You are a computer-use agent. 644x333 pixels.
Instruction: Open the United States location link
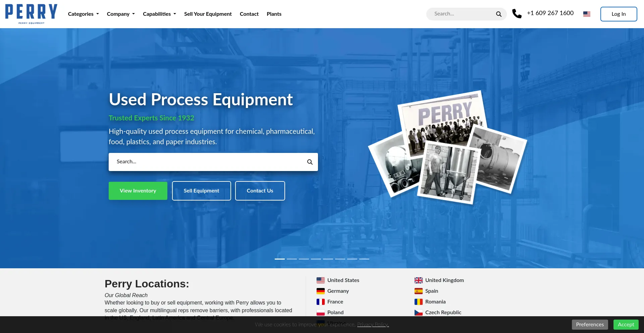pos(343,280)
